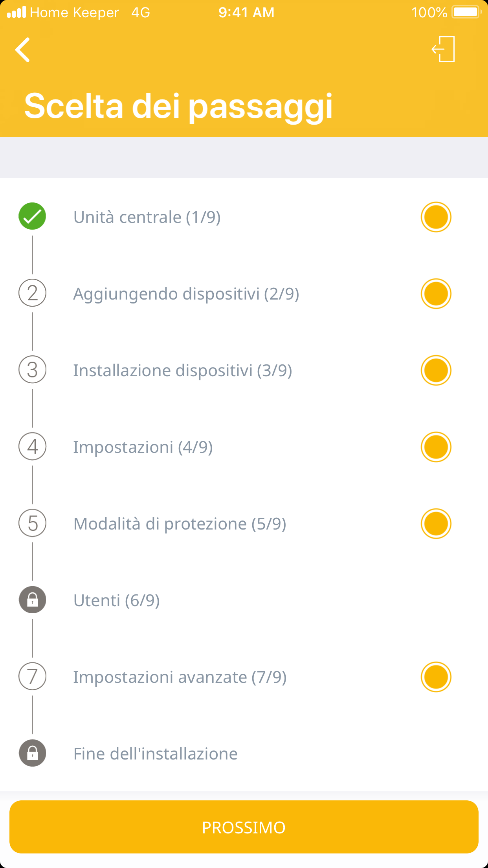Tap the step 3 circle icon
Screen dimensions: 488x868
tap(32, 370)
